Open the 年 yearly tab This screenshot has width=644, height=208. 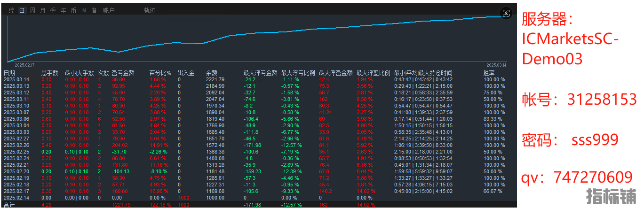(63, 10)
